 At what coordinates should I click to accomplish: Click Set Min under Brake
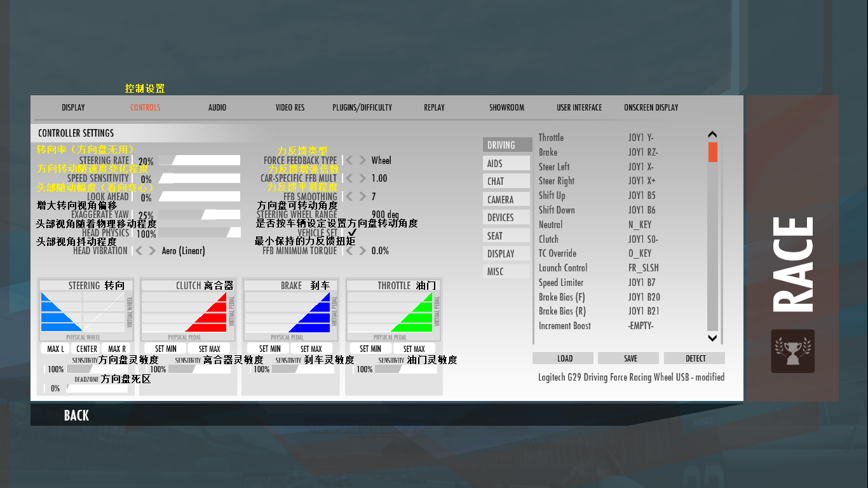tap(269, 349)
